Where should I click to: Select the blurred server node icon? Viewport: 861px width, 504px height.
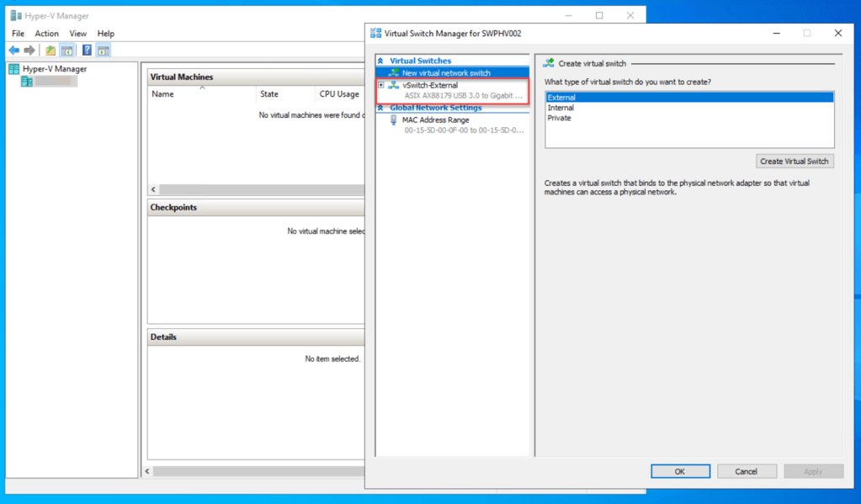point(27,82)
